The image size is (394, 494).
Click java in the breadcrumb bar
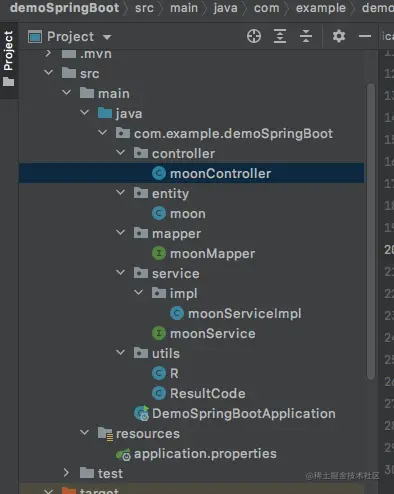[x=226, y=8]
